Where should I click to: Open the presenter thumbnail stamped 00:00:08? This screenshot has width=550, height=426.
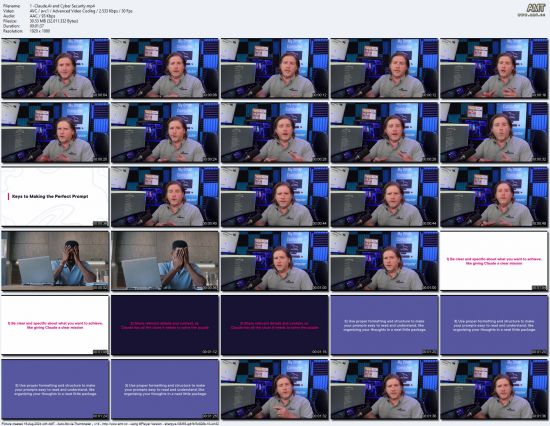coord(165,68)
